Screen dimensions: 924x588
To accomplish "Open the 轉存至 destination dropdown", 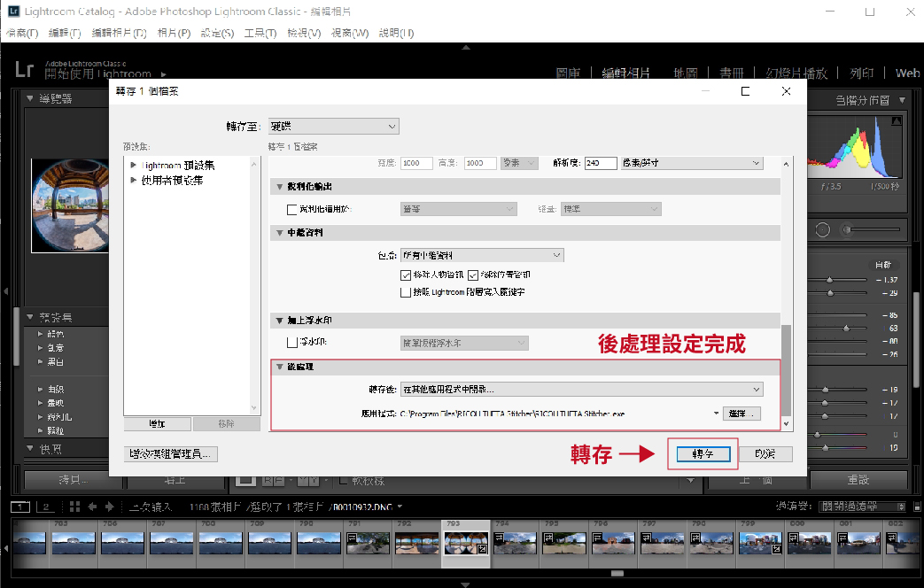I will (x=333, y=128).
